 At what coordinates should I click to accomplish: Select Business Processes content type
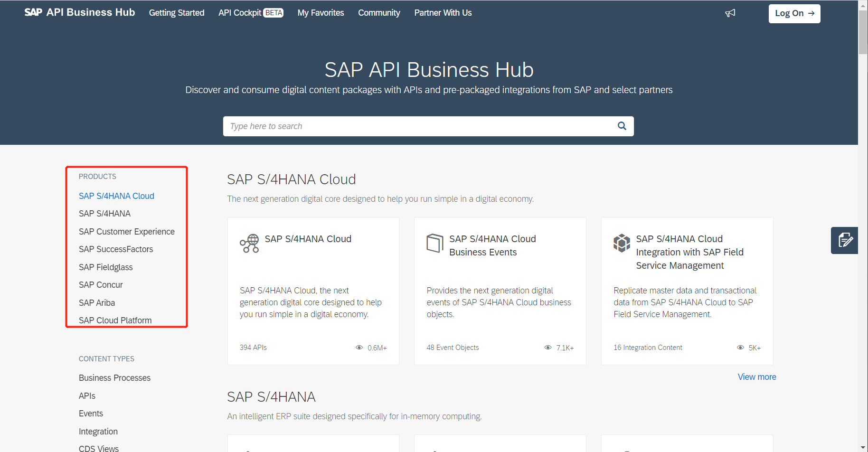(114, 377)
